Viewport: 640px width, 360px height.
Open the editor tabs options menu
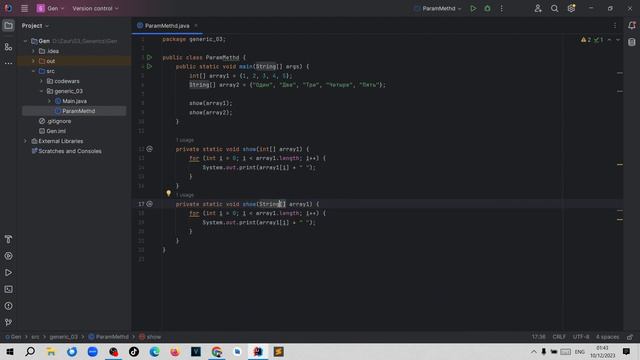pos(615,26)
